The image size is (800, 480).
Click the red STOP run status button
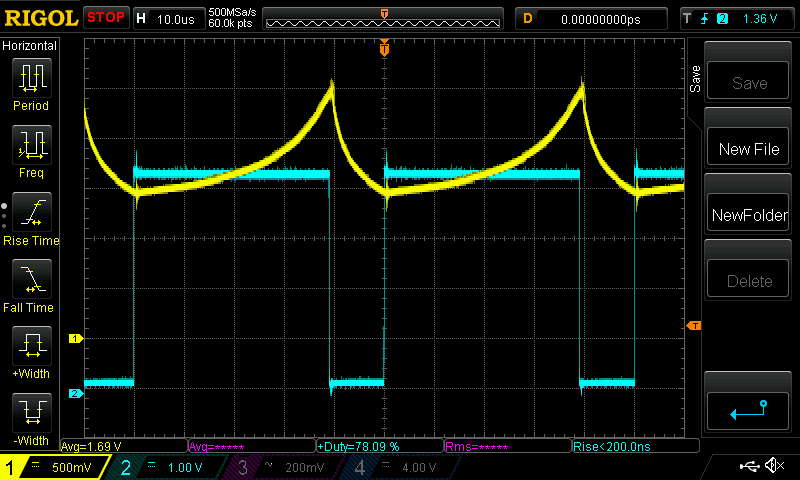(106, 18)
